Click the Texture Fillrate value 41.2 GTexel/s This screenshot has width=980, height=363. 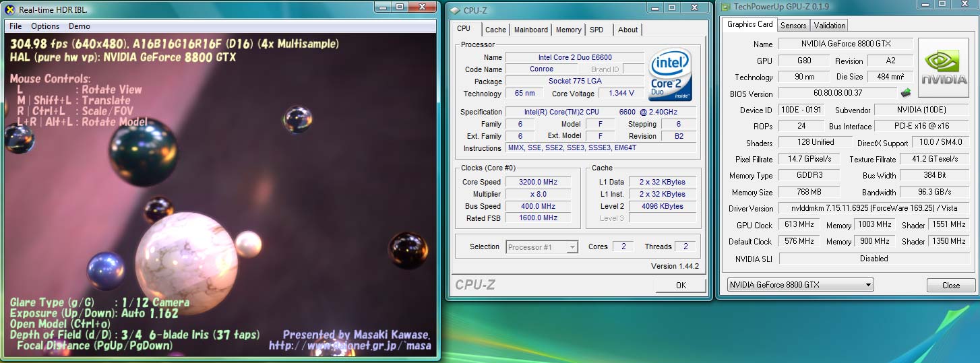pyautogui.click(x=934, y=159)
